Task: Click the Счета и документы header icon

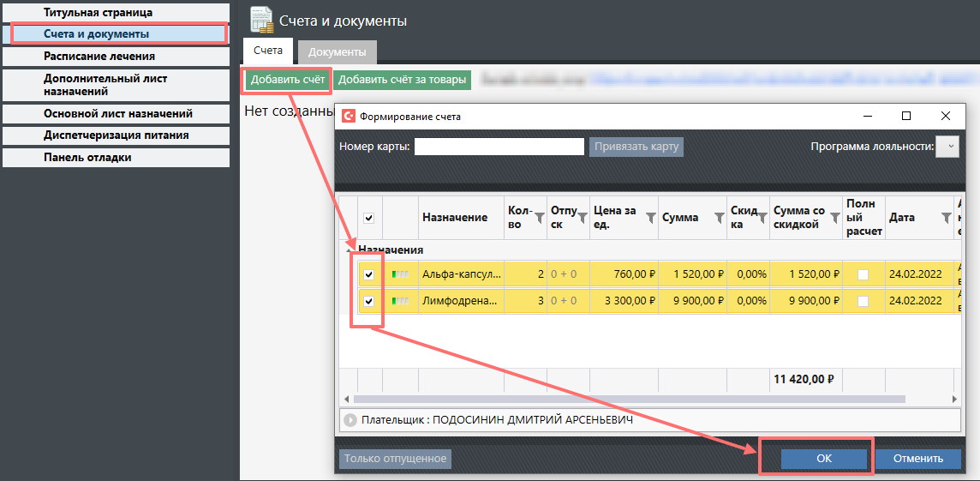Action: pyautogui.click(x=261, y=21)
